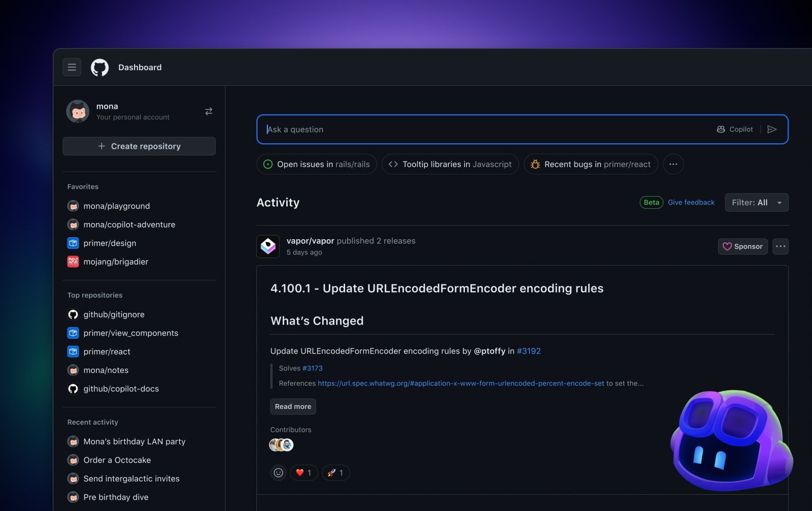Open primer/react in Top repositories

tap(107, 352)
